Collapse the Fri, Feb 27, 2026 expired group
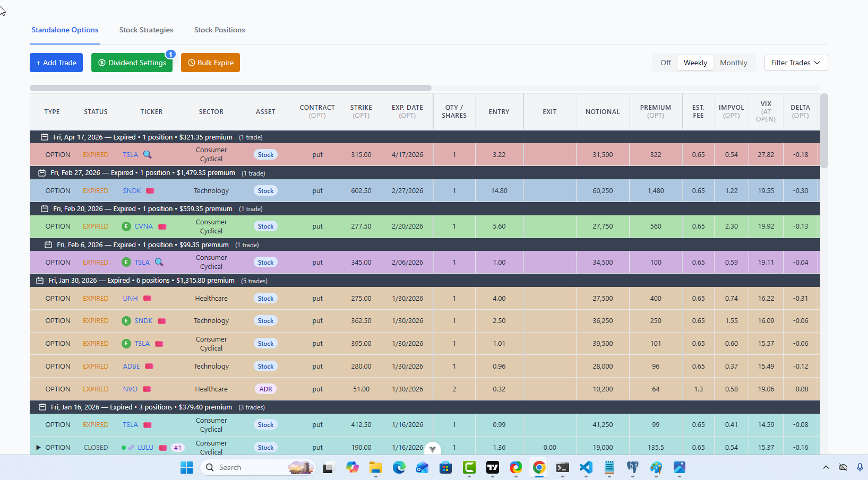Image resolution: width=868 pixels, height=480 pixels. tap(425, 173)
